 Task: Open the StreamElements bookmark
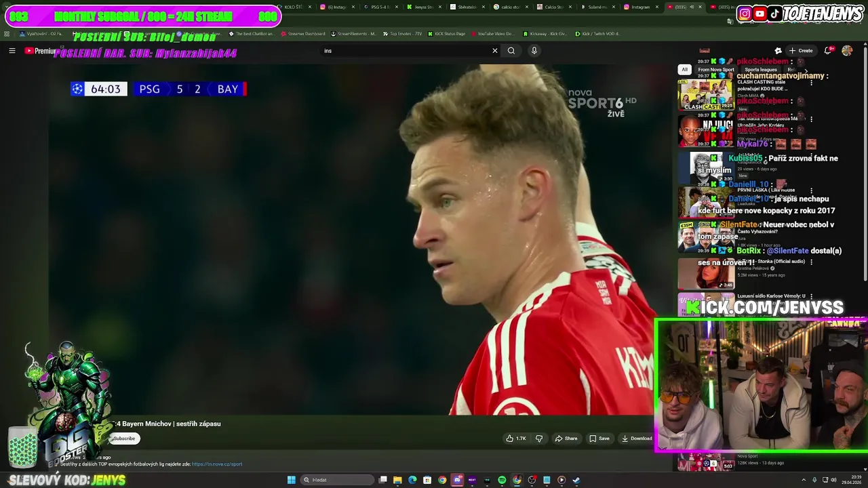point(353,33)
